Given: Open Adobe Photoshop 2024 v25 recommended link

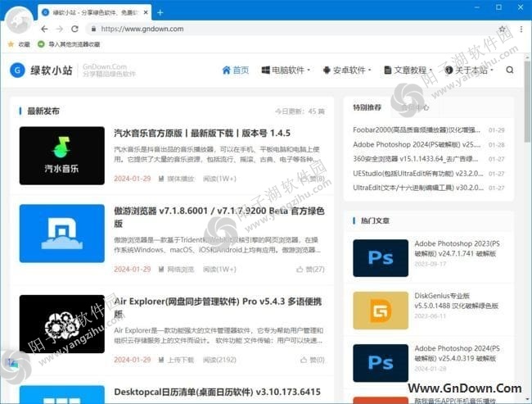Looking at the screenshot, I should tap(417, 144).
